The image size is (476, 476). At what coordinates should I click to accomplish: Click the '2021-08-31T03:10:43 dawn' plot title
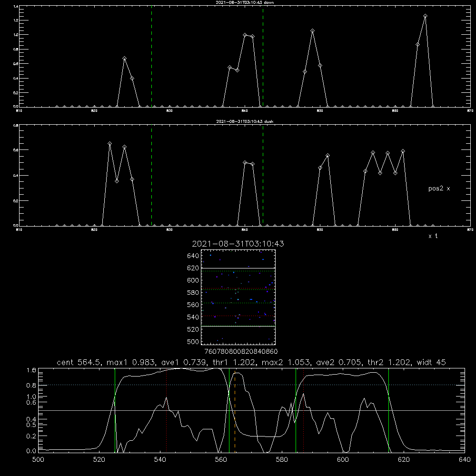click(245, 2)
